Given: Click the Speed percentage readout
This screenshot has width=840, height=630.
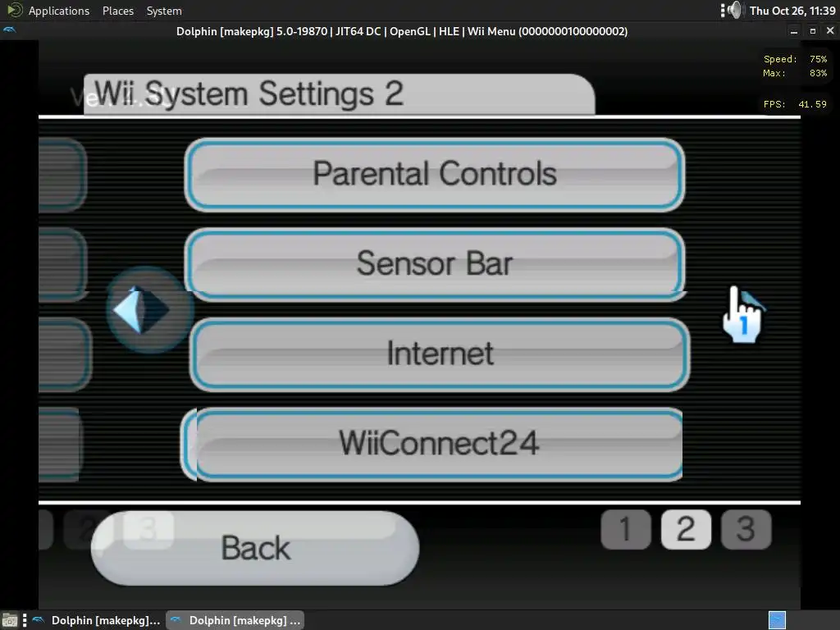Looking at the screenshot, I should pyautogui.click(x=818, y=59).
